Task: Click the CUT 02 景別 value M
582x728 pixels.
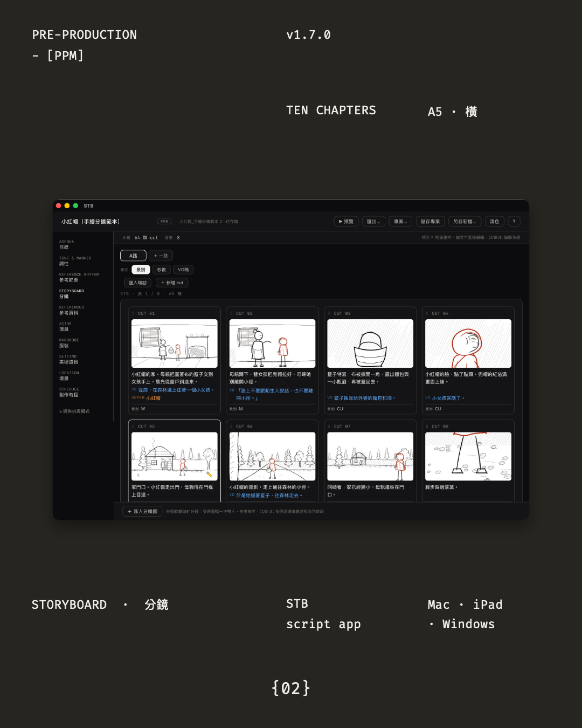Action: pos(241,409)
